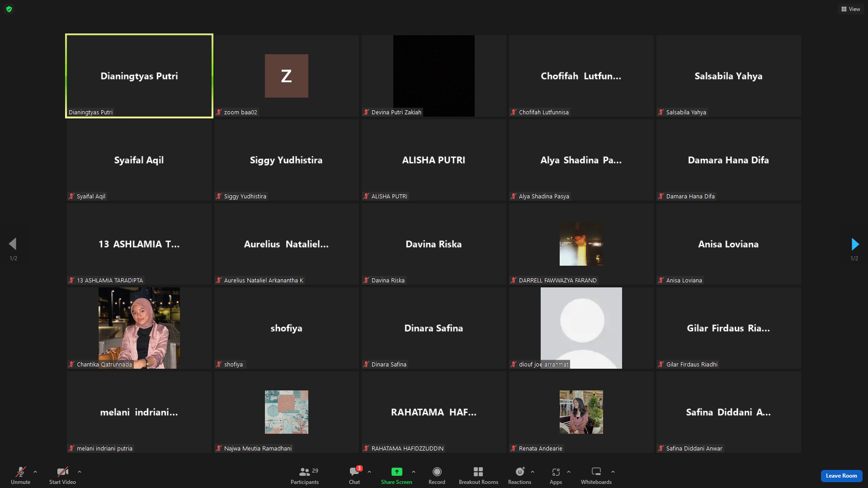Expand chat options arrow beside Chat
868x488 pixels.
pyautogui.click(x=369, y=472)
